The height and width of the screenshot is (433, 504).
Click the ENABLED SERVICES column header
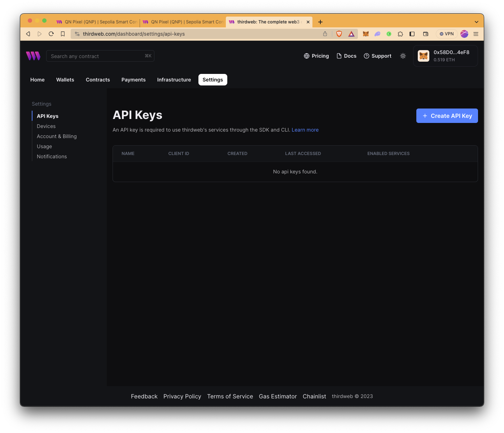[x=389, y=154]
